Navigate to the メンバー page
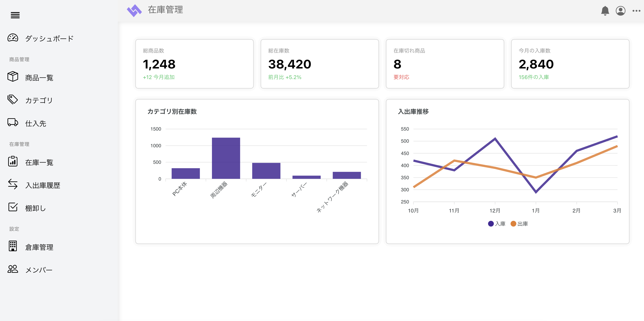Image resolution: width=644 pixels, height=321 pixels. pos(39,270)
